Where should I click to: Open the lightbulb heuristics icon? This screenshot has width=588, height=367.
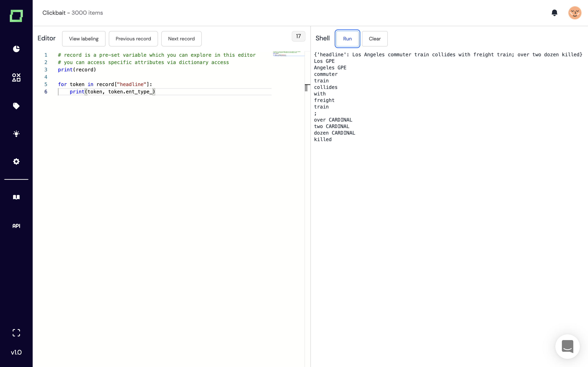pos(16,134)
